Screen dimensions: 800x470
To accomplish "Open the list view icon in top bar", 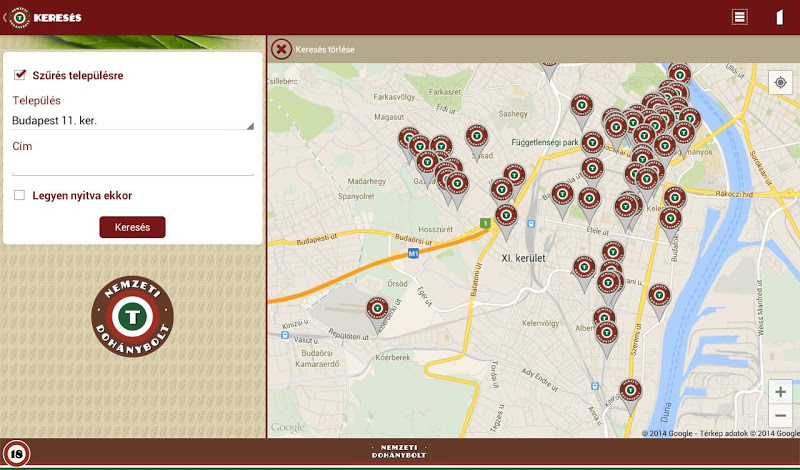I will coord(739,17).
